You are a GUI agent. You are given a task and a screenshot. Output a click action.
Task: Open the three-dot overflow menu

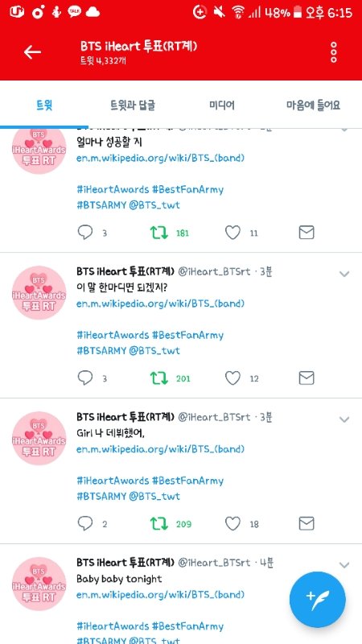click(x=334, y=52)
